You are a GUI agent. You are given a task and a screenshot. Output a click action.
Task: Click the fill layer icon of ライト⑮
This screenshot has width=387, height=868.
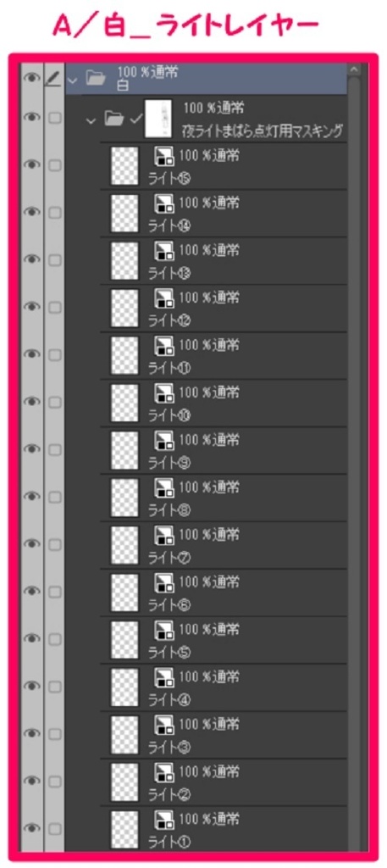click(x=164, y=157)
